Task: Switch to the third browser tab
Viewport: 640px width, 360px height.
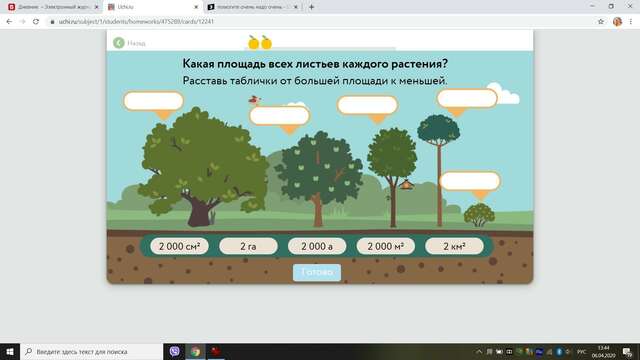Action: [253, 7]
